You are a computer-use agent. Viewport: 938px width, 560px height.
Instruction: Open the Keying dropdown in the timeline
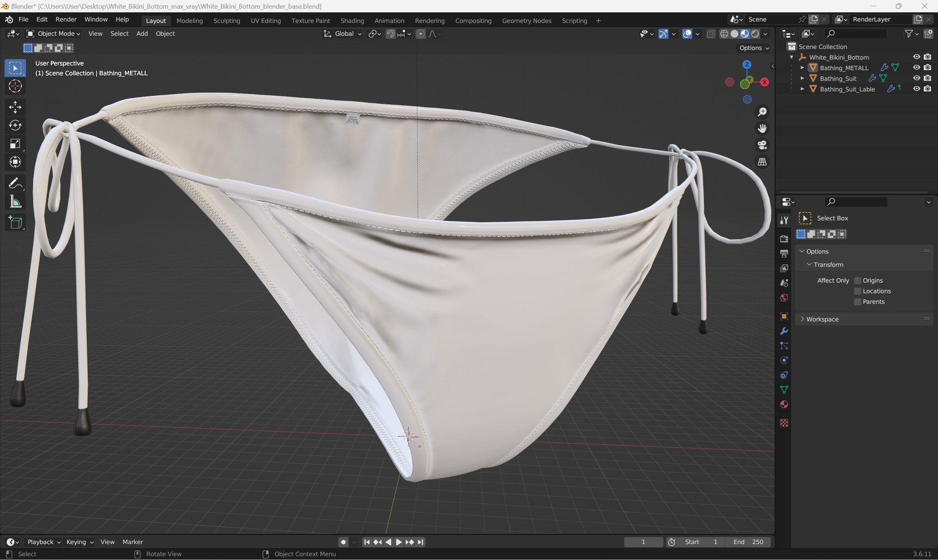click(79, 542)
